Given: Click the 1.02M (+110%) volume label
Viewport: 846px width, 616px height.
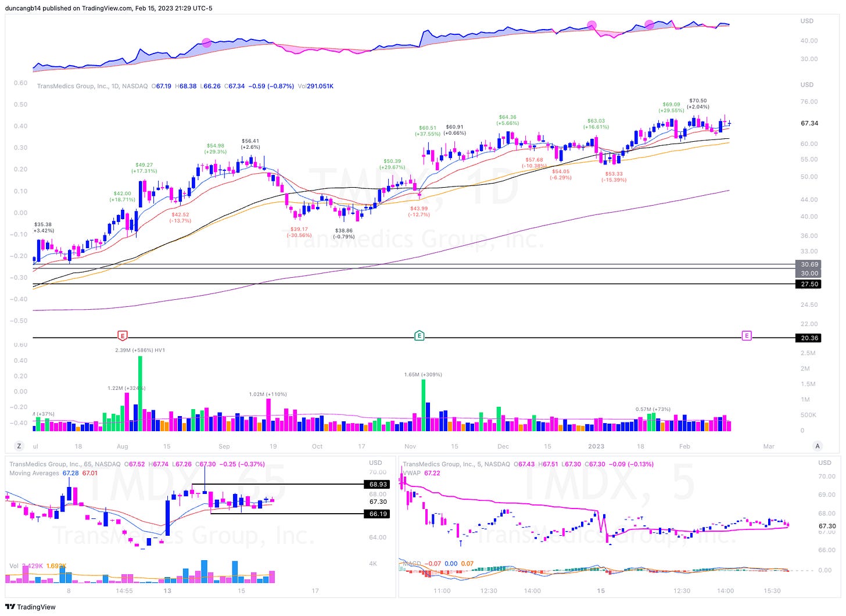Looking at the screenshot, I should click(x=268, y=394).
